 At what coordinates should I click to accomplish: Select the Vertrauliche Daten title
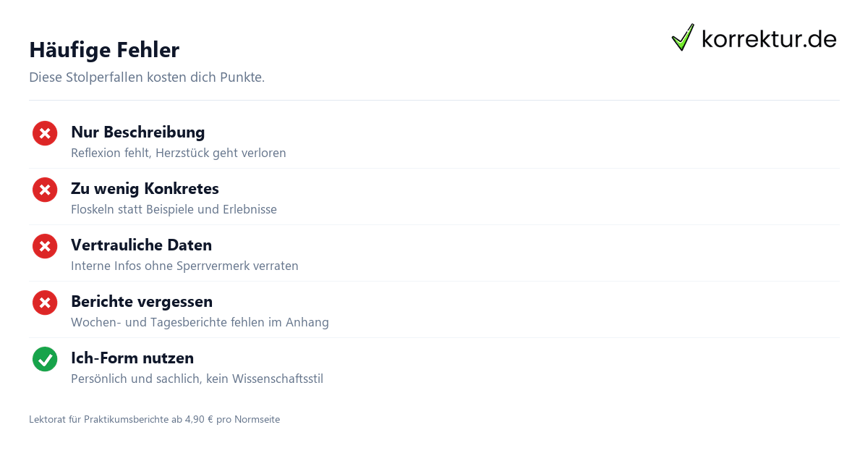[x=141, y=245]
